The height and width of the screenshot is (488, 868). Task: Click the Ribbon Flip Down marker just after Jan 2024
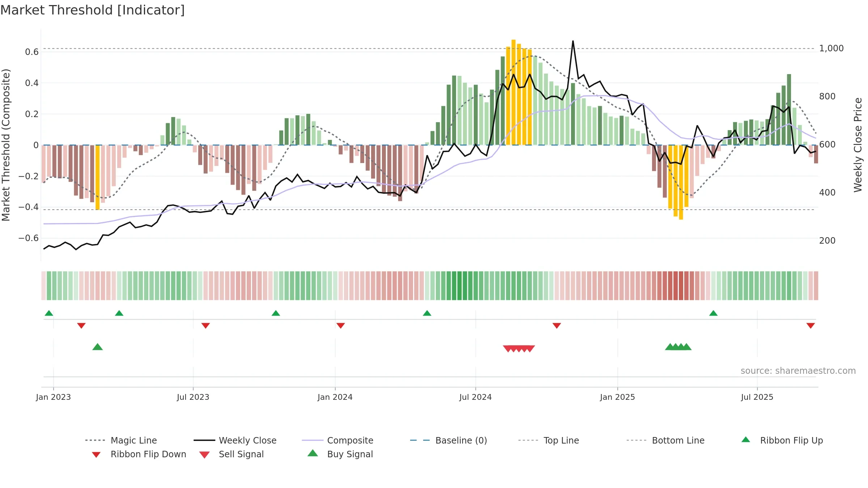[x=340, y=326]
